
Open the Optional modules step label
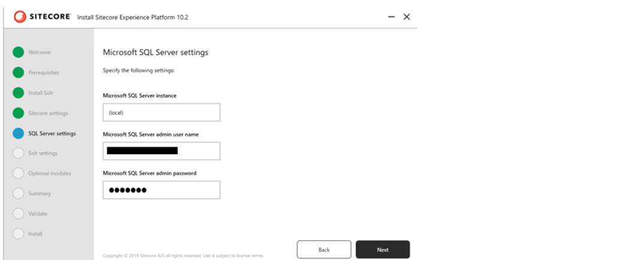tap(50, 173)
